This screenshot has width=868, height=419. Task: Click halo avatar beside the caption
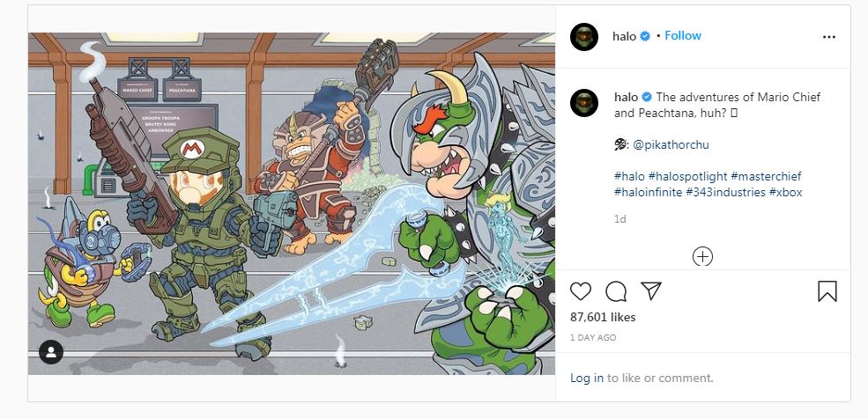click(584, 102)
